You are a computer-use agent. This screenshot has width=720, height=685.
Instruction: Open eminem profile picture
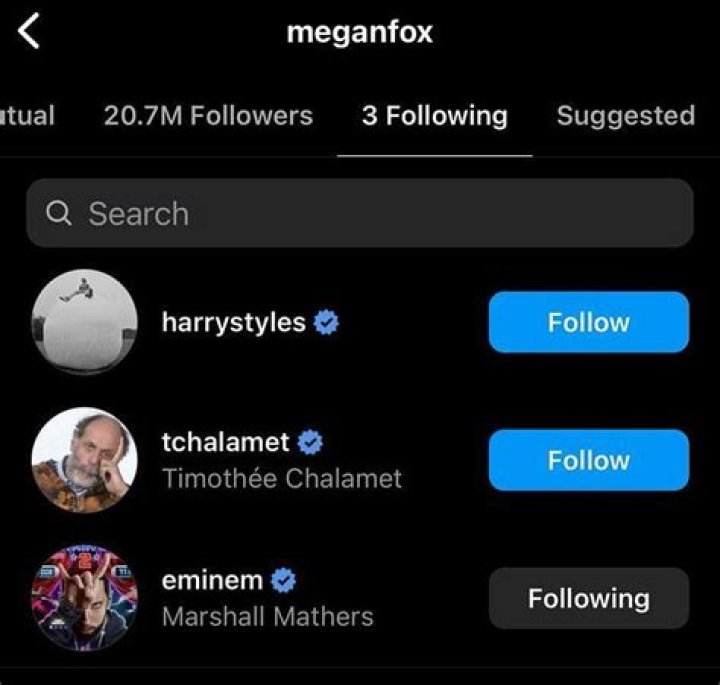coord(84,598)
